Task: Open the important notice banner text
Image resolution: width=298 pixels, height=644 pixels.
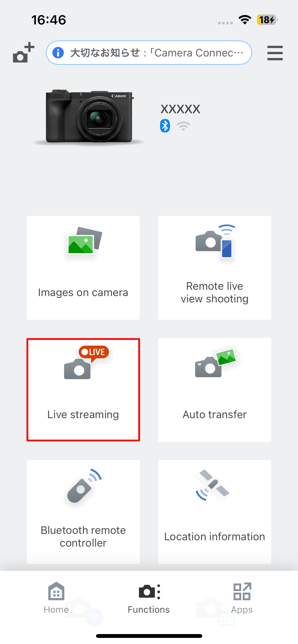Action: pyautogui.click(x=157, y=53)
